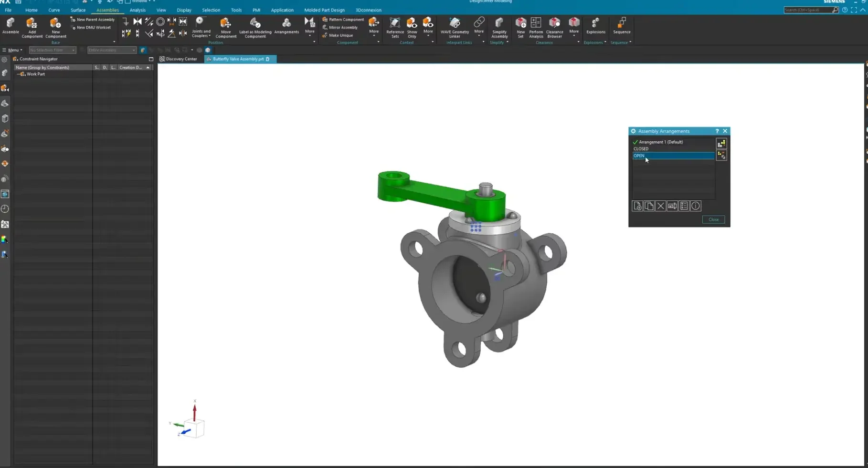
Task: Expand More in Position group
Action: [310, 27]
